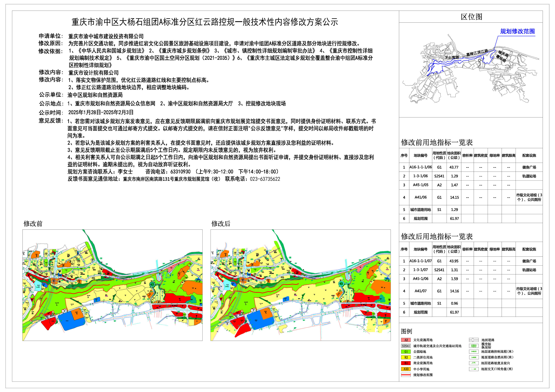Click cell 1-3-1/07 in after table
The image size is (555, 392).
pos(420,270)
